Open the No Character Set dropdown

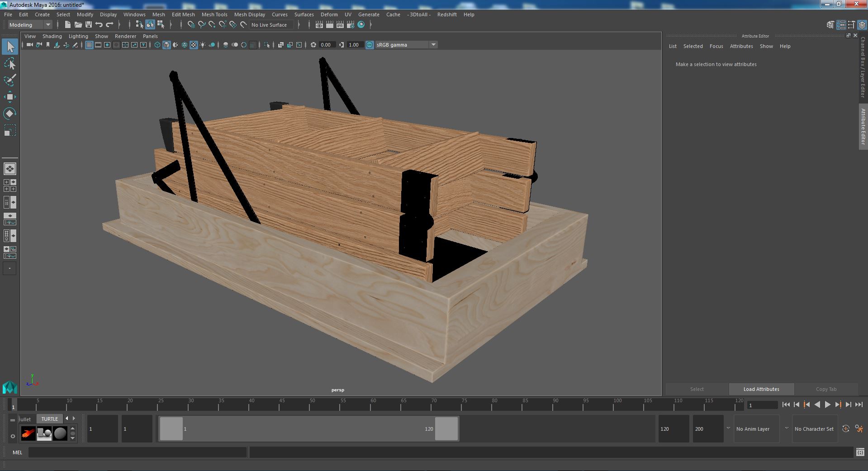pos(815,429)
